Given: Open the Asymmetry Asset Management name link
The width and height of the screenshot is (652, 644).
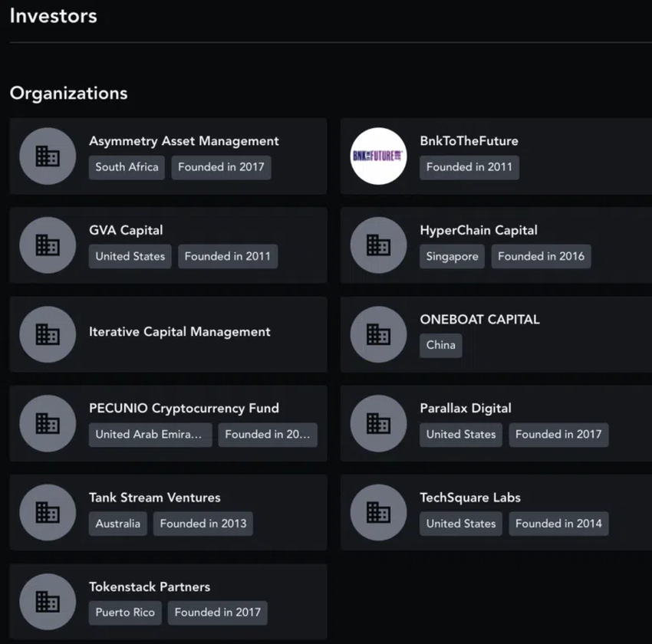Looking at the screenshot, I should click(183, 141).
